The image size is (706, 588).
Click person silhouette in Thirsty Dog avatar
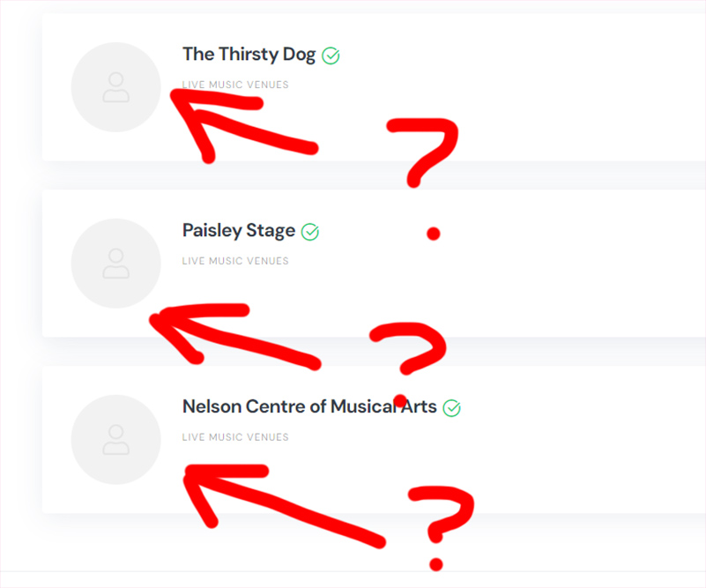point(116,87)
